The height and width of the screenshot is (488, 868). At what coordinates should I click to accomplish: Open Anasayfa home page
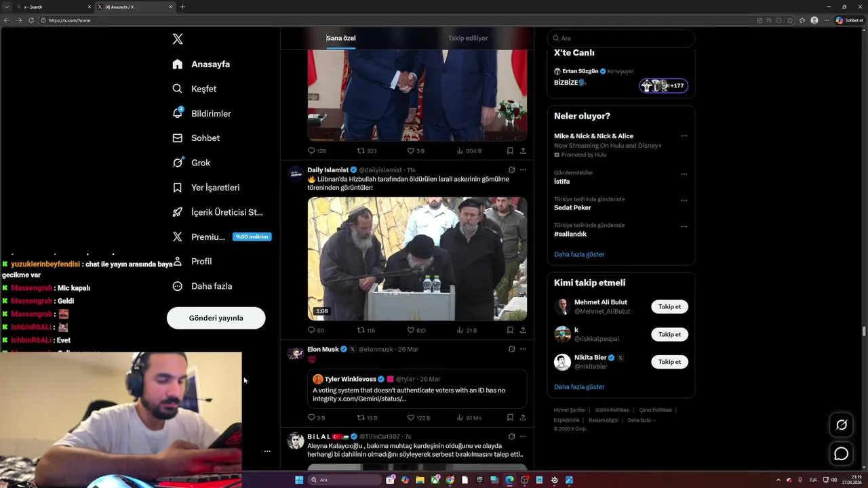[201, 64]
